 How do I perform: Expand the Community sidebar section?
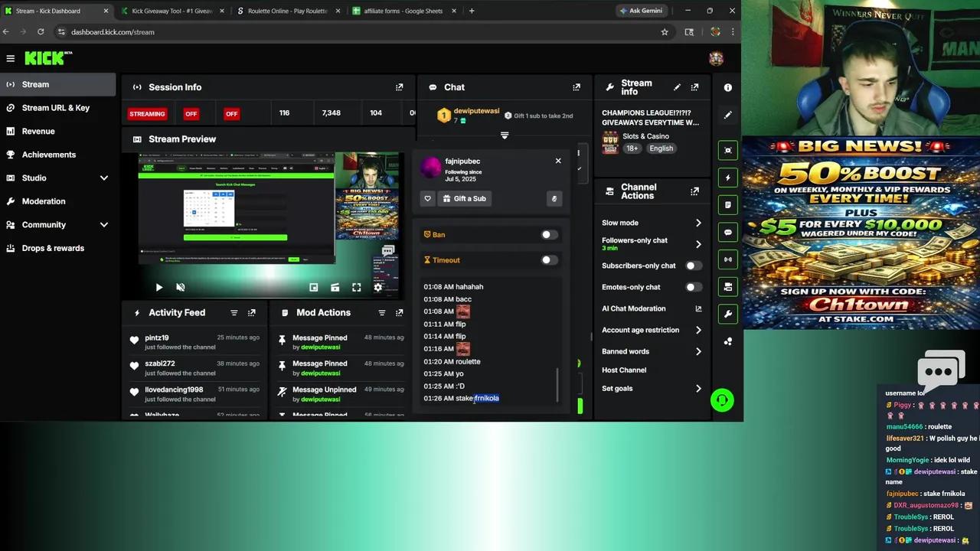tap(104, 225)
